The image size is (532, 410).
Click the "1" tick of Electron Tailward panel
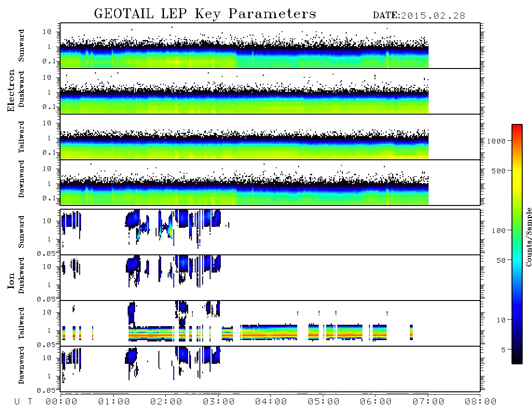pos(49,138)
